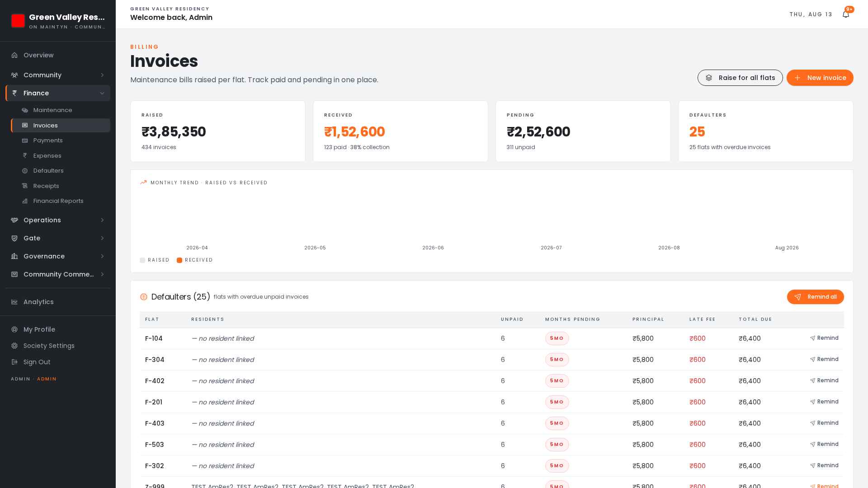Open notifications bell icon
The width and height of the screenshot is (868, 488).
[x=846, y=14]
